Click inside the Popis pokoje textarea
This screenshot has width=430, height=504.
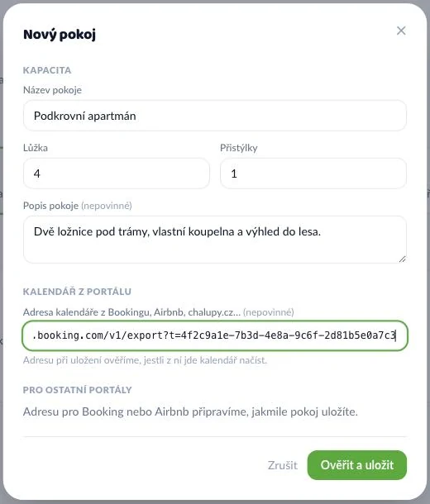click(215, 240)
